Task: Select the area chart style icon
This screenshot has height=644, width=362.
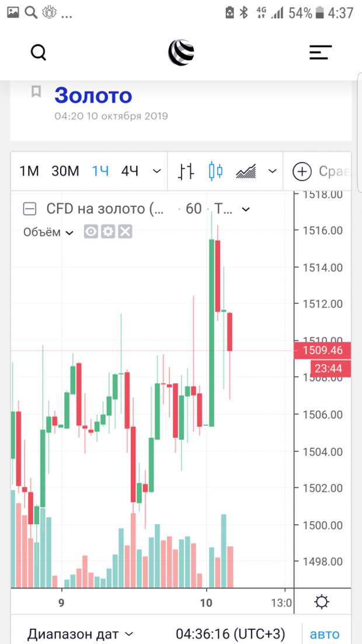Action: tap(246, 171)
